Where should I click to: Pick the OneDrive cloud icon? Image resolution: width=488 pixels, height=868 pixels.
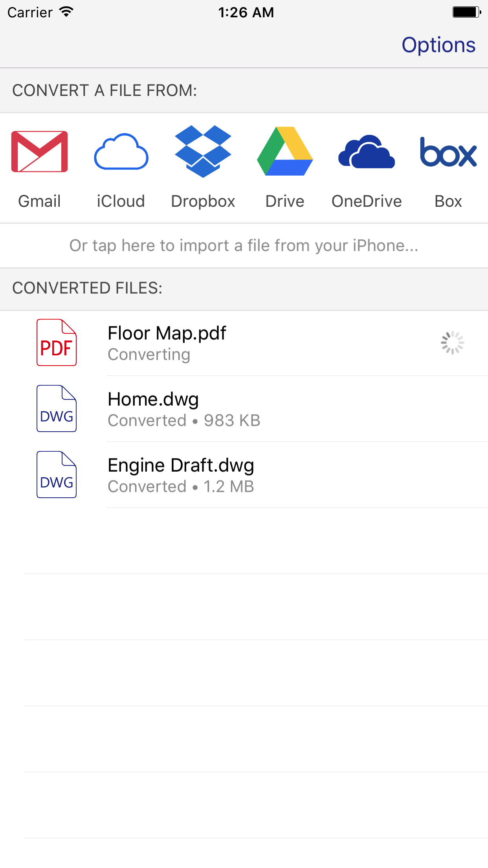(x=367, y=152)
